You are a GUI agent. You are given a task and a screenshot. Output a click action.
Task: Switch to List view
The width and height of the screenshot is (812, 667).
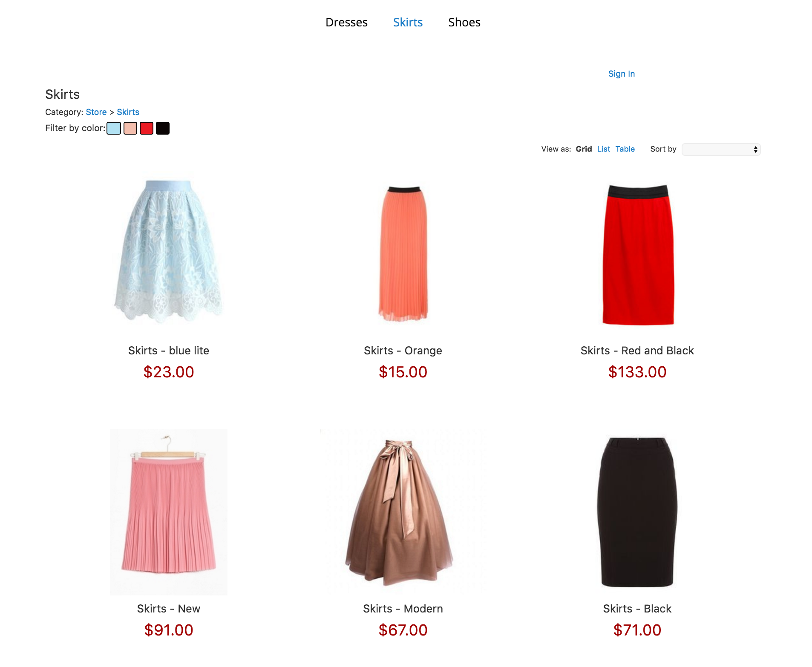pyautogui.click(x=603, y=149)
